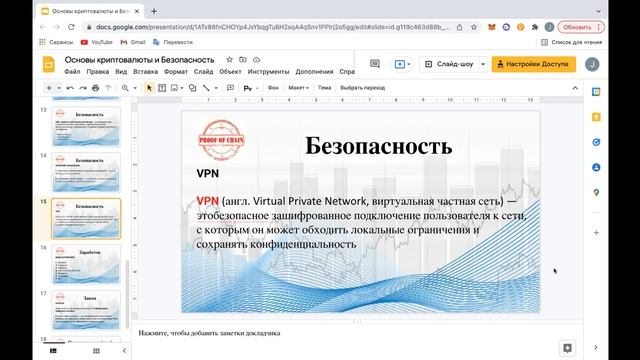Undo the last action
640x360 pixels.
pos(70,88)
